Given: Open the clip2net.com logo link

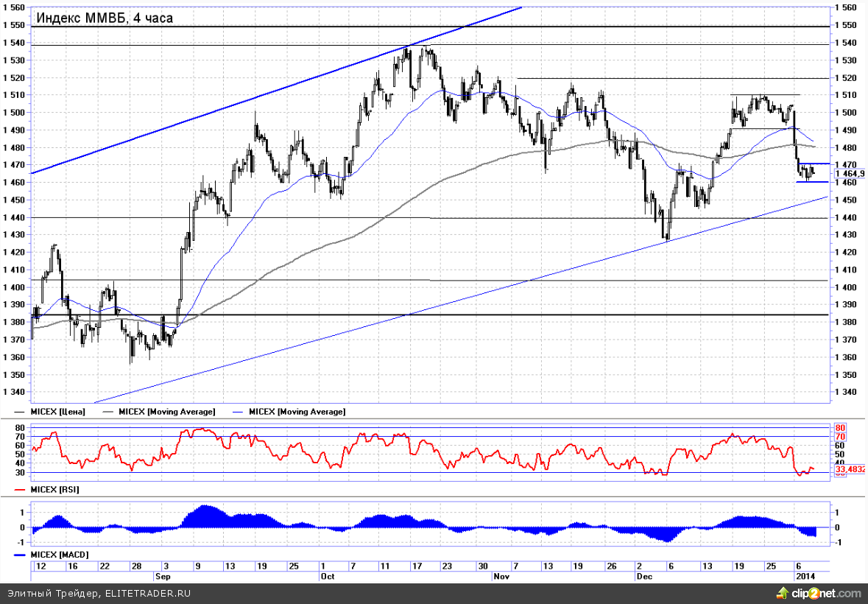Looking at the screenshot, I should (x=818, y=594).
